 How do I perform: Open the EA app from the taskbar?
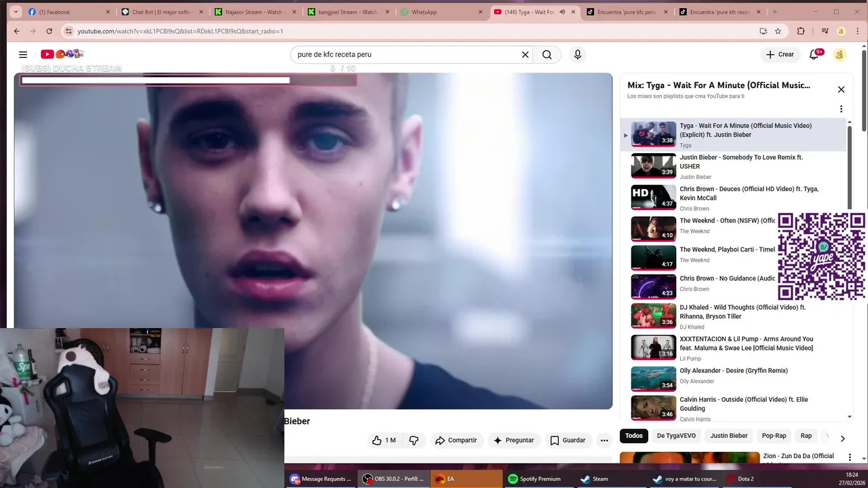(467, 479)
